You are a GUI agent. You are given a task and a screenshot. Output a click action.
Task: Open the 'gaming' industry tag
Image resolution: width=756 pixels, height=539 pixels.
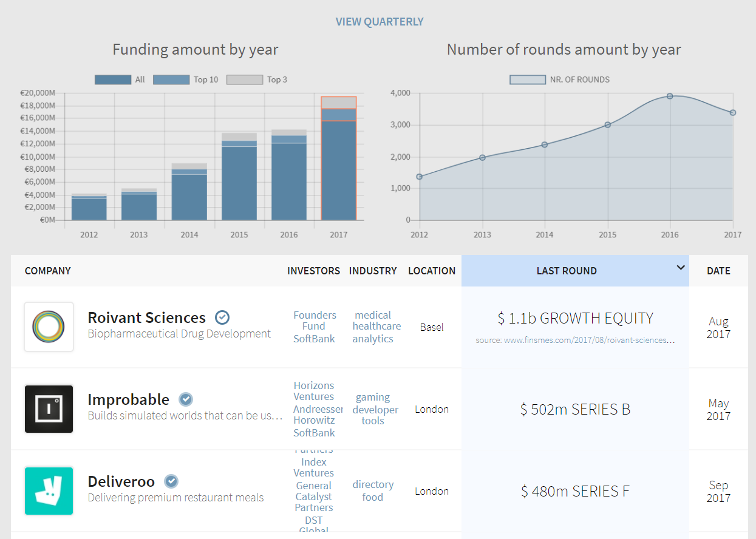click(x=373, y=397)
